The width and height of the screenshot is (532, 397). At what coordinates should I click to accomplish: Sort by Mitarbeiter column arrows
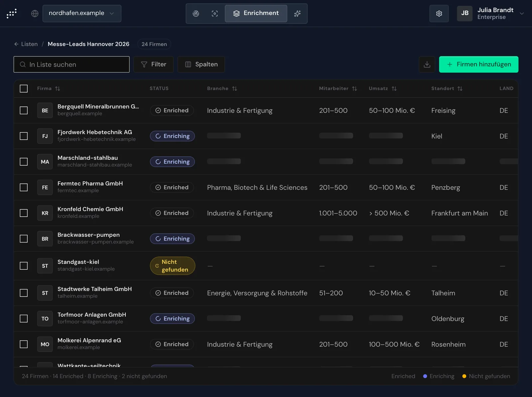[354, 89]
